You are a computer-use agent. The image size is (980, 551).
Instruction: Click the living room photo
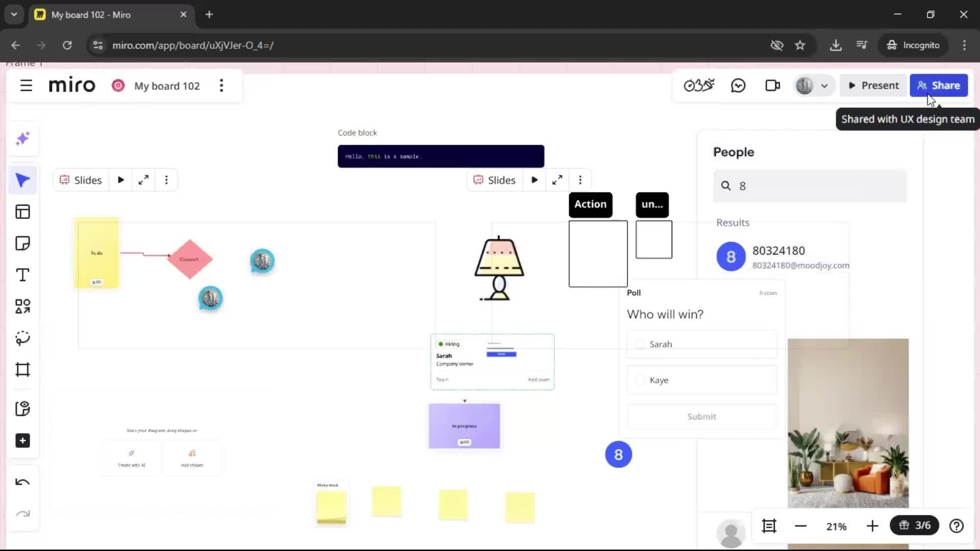coord(848,423)
